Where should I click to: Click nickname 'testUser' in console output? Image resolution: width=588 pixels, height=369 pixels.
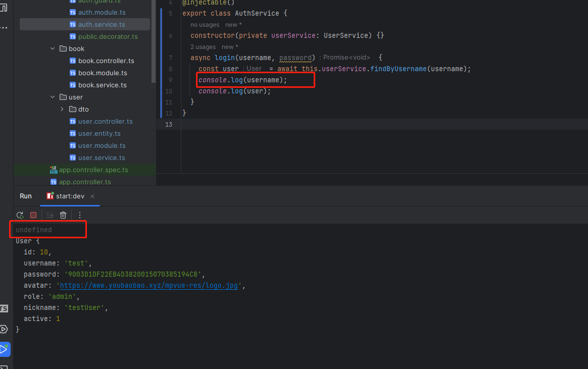(84, 307)
